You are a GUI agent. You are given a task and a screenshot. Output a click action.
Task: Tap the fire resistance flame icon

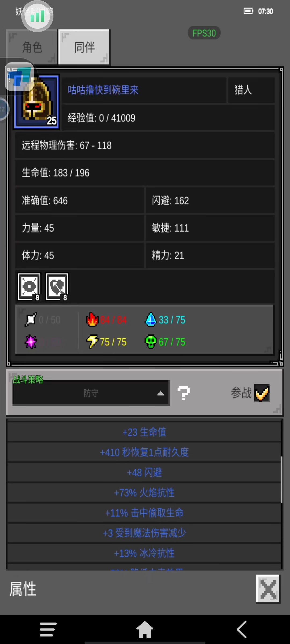tap(92, 320)
